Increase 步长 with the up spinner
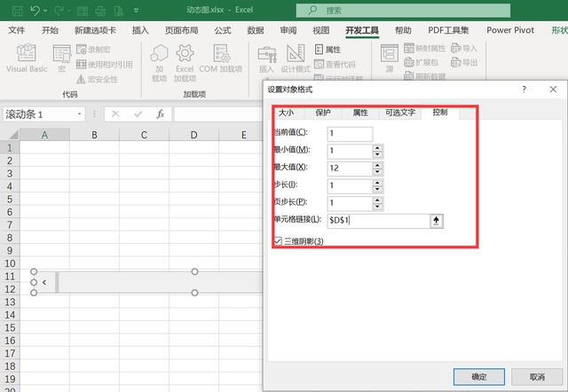The height and width of the screenshot is (392, 568). pyautogui.click(x=377, y=183)
